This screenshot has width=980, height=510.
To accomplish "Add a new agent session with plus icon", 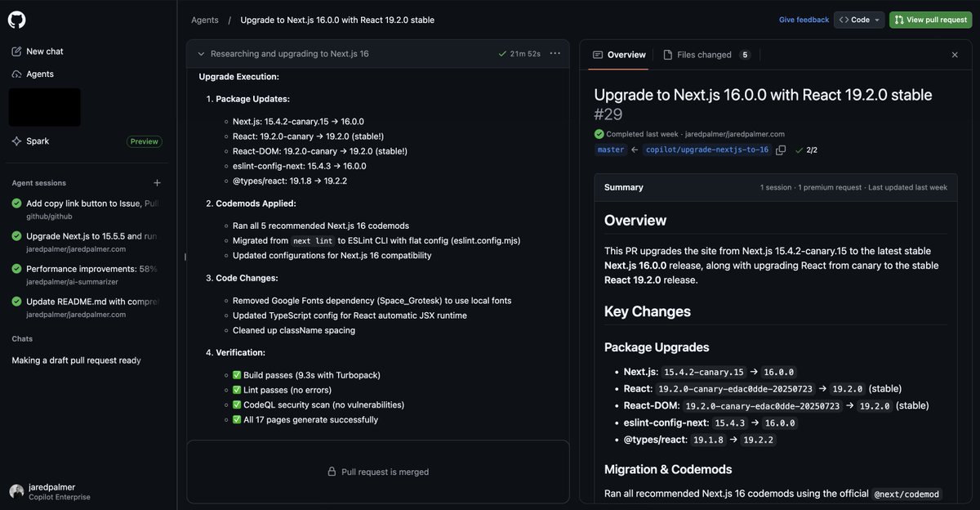I will [x=157, y=183].
